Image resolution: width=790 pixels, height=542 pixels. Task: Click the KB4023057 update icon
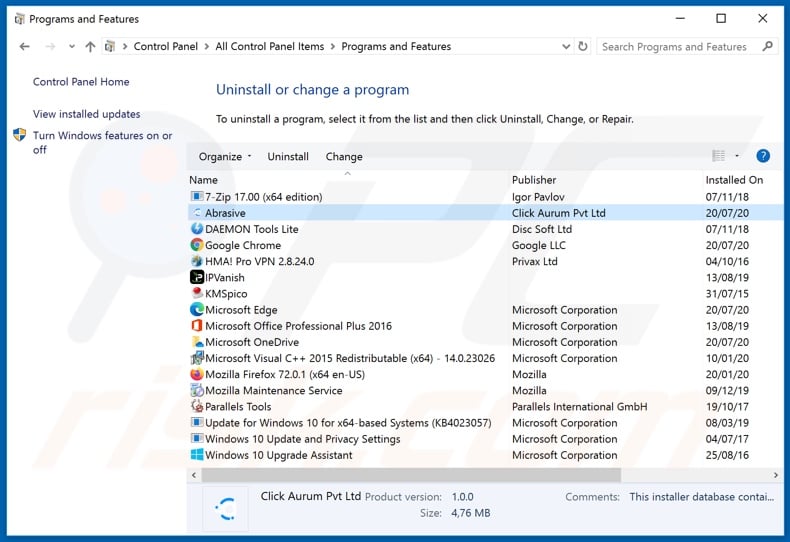[196, 422]
